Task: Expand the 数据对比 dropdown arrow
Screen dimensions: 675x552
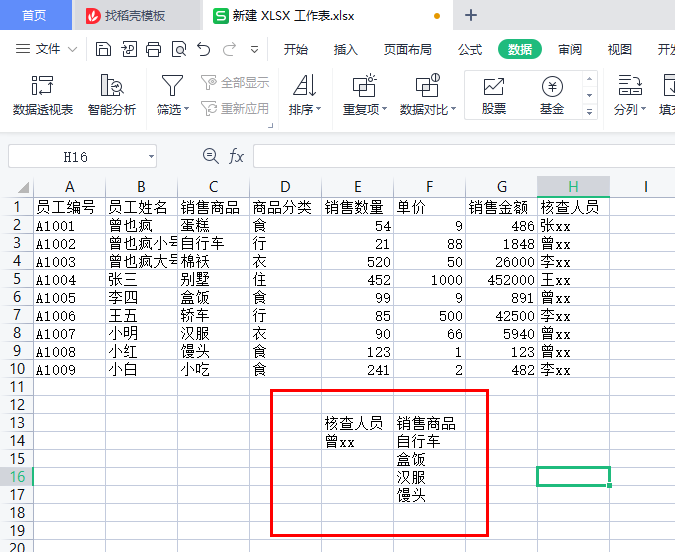Action: tap(453, 109)
